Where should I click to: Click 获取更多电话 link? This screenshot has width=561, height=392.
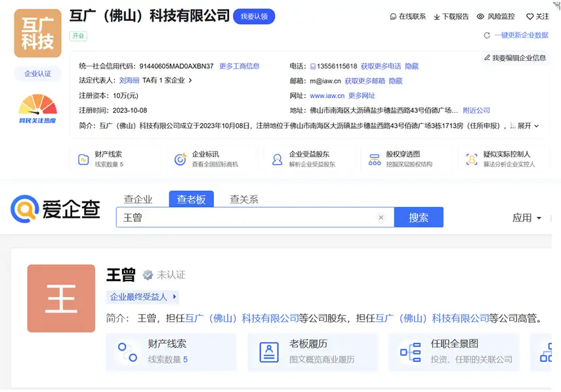click(x=381, y=66)
